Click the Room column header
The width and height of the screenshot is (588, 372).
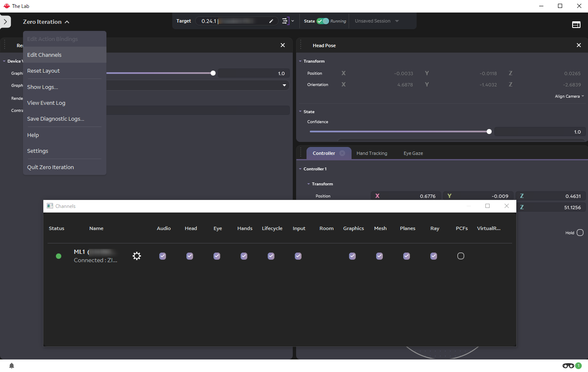pyautogui.click(x=327, y=228)
